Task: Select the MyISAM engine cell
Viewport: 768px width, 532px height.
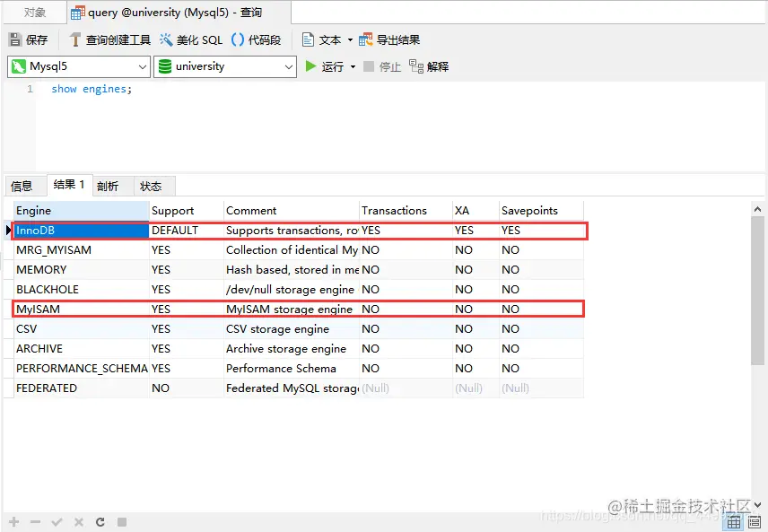Action: point(82,310)
